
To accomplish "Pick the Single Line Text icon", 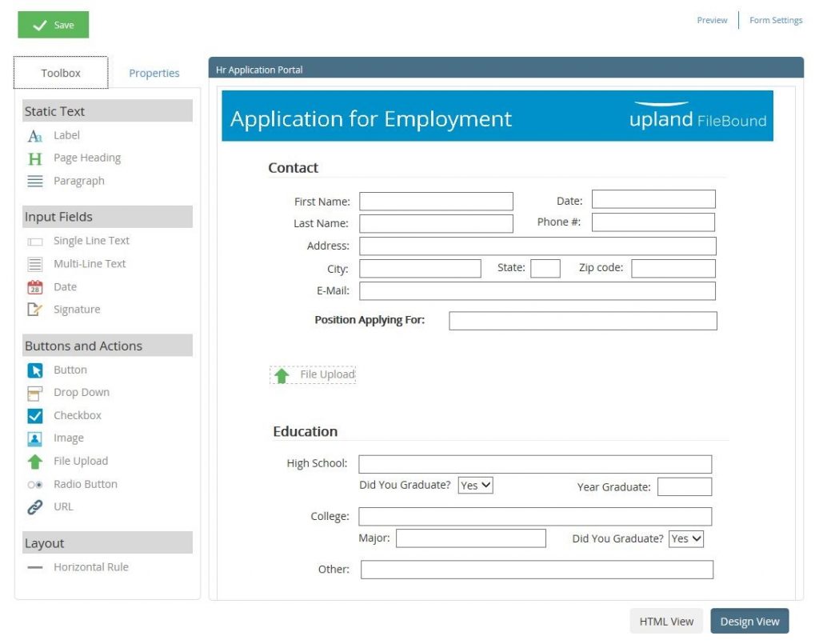I will [34, 242].
